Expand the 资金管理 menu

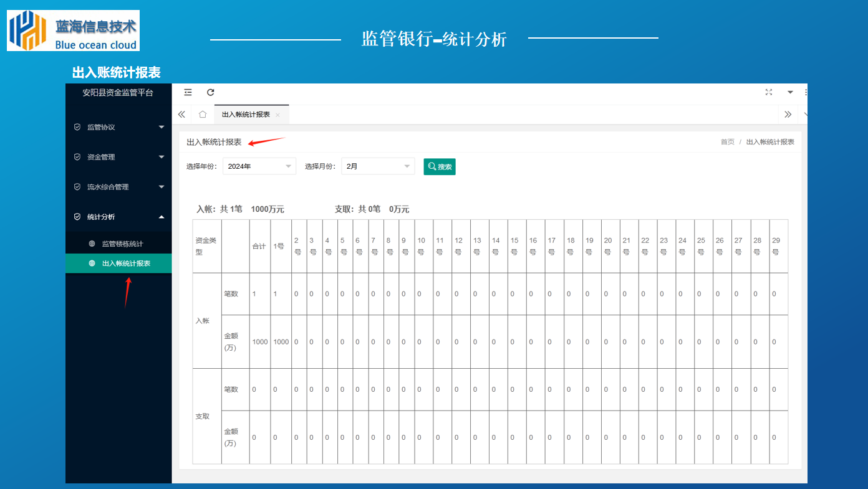[118, 157]
